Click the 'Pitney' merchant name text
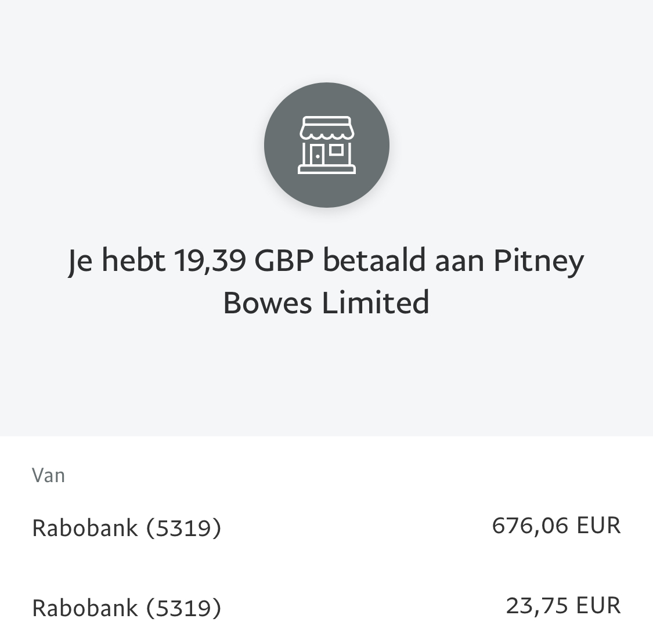This screenshot has height=644, width=653. click(539, 262)
